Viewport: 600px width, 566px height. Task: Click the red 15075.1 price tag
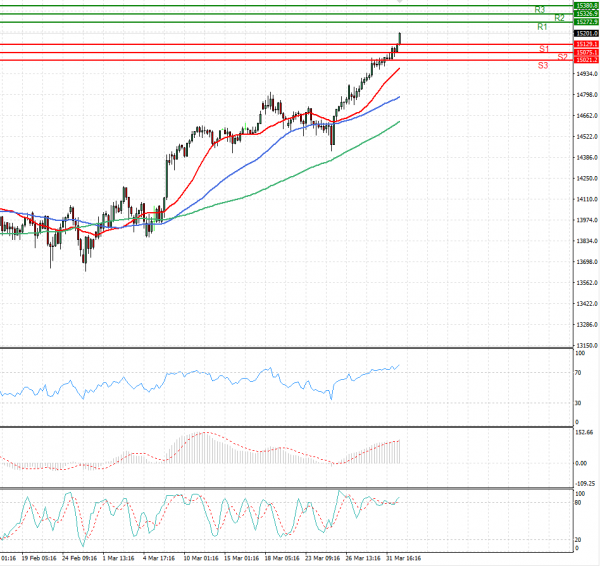click(x=586, y=52)
